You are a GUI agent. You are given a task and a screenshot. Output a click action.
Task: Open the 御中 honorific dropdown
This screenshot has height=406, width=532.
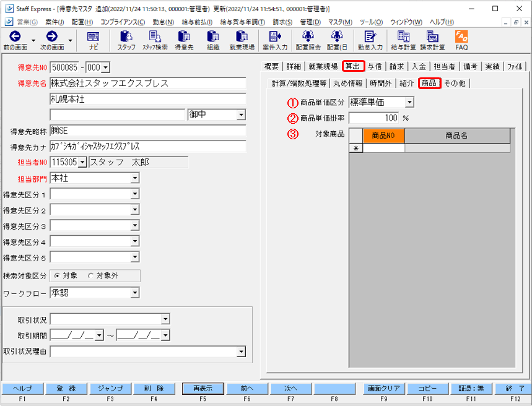tap(241, 114)
